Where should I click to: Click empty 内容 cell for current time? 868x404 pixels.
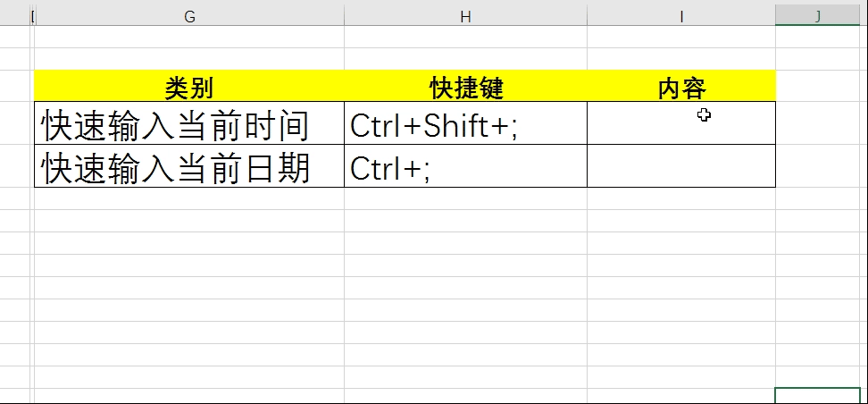click(681, 123)
